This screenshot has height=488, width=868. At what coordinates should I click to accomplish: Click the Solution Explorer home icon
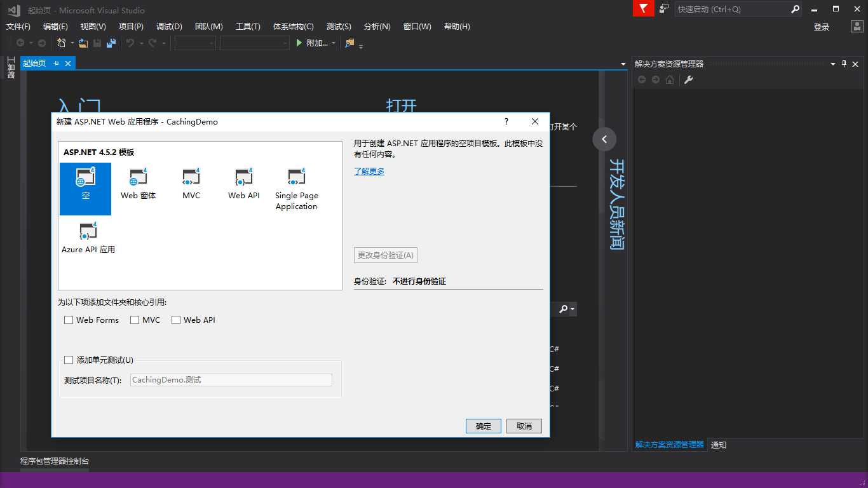670,79
